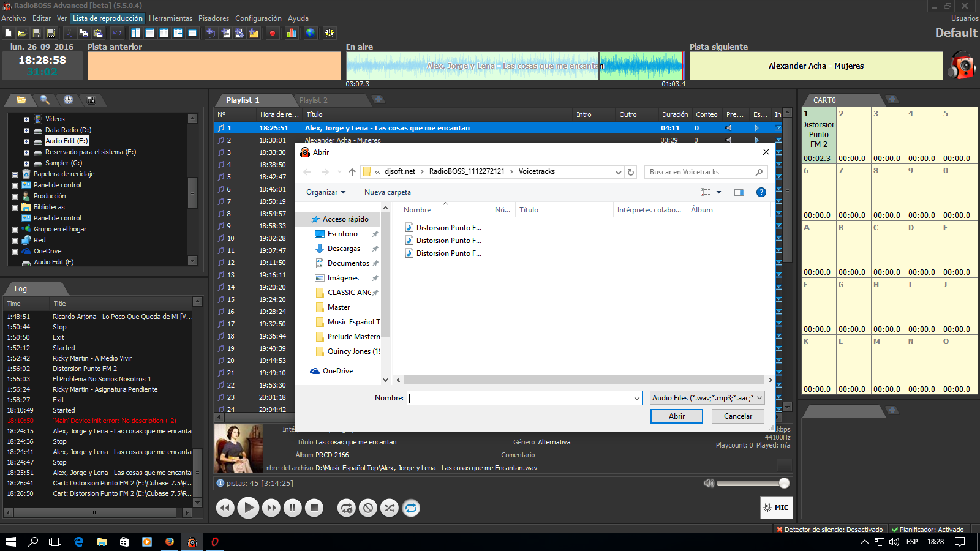The height and width of the screenshot is (551, 980).
Task: Open the search magnifier tab in the left panel
Action: click(45, 99)
